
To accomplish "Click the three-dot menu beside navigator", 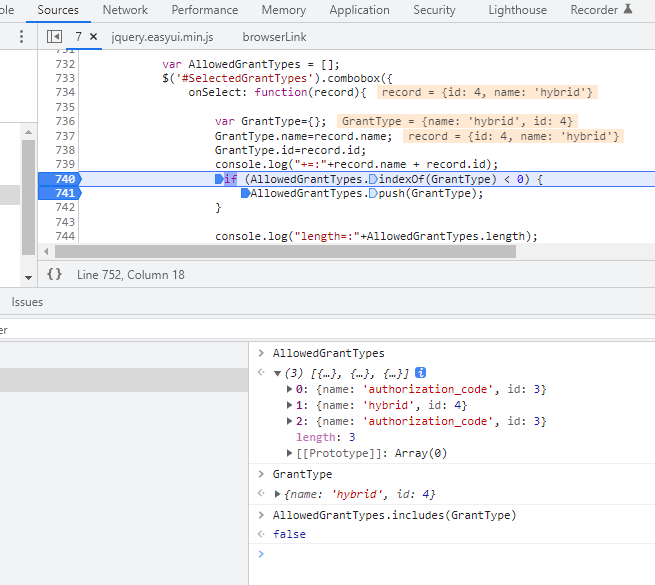I will click(x=21, y=36).
